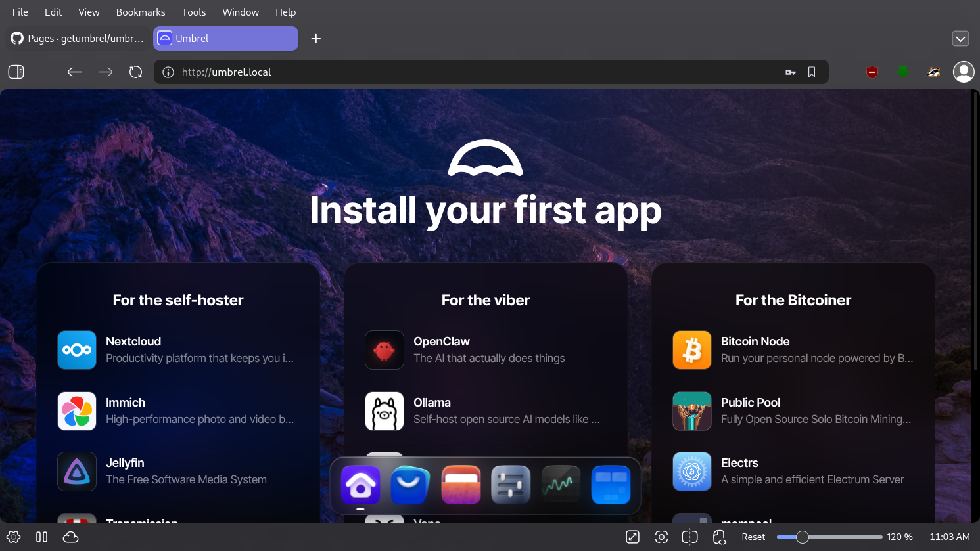Image resolution: width=980 pixels, height=551 pixels.
Task: Bookmark this page
Action: pyautogui.click(x=812, y=72)
